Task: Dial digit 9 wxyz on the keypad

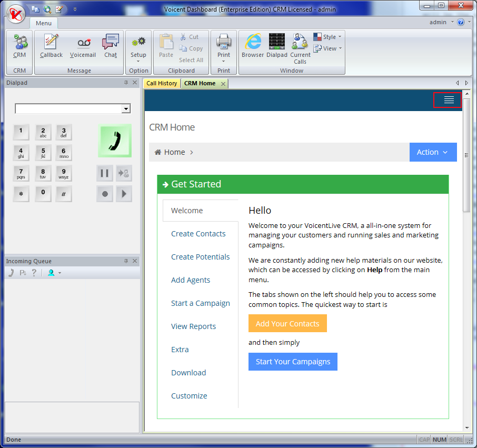Action: pos(64,173)
